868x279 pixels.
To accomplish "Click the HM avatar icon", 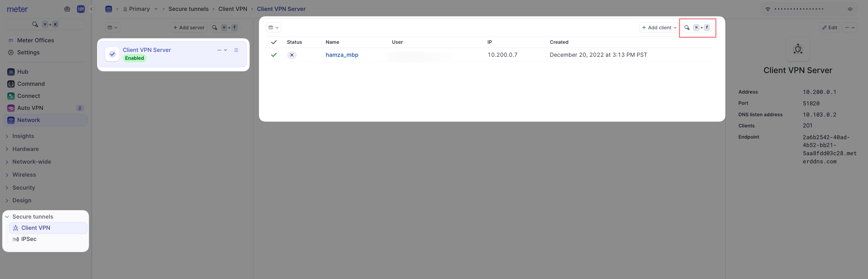I will [81, 9].
